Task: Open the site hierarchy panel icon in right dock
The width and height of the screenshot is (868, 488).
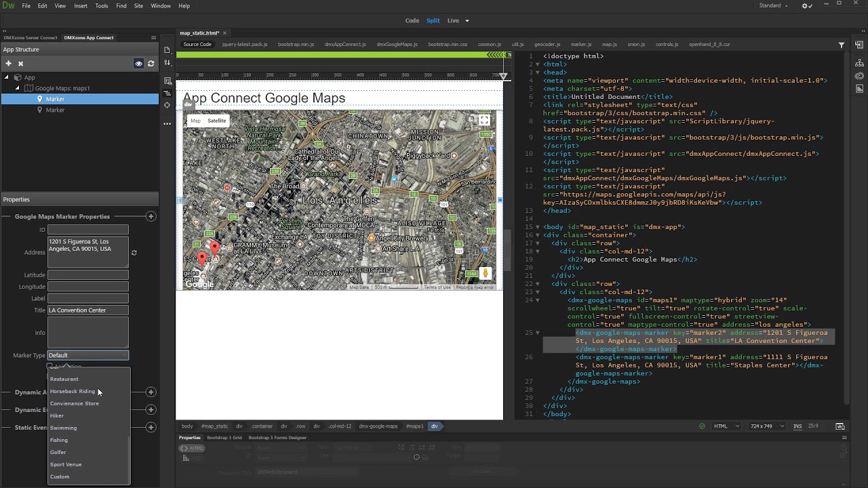Action: point(859,63)
